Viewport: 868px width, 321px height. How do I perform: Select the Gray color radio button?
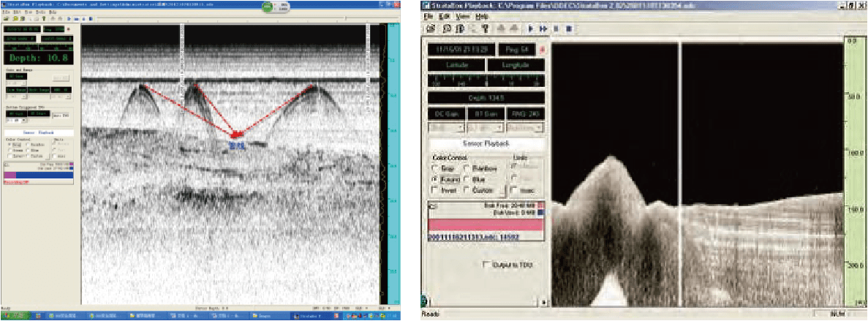pos(434,167)
